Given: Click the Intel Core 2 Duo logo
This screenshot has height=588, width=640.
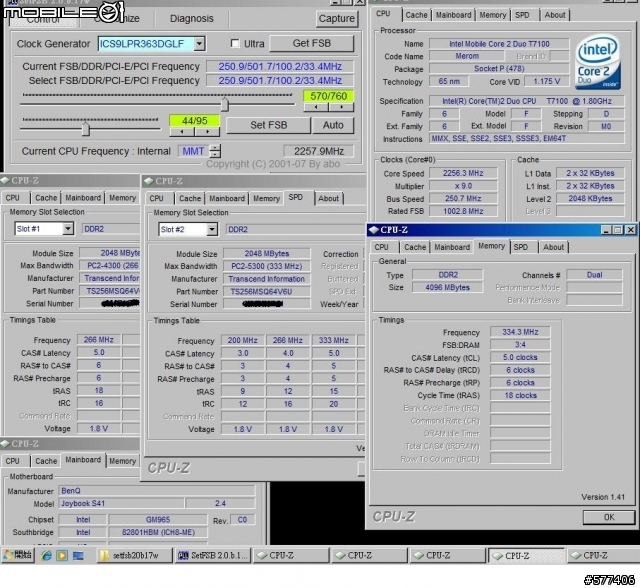Looking at the screenshot, I should [598, 62].
